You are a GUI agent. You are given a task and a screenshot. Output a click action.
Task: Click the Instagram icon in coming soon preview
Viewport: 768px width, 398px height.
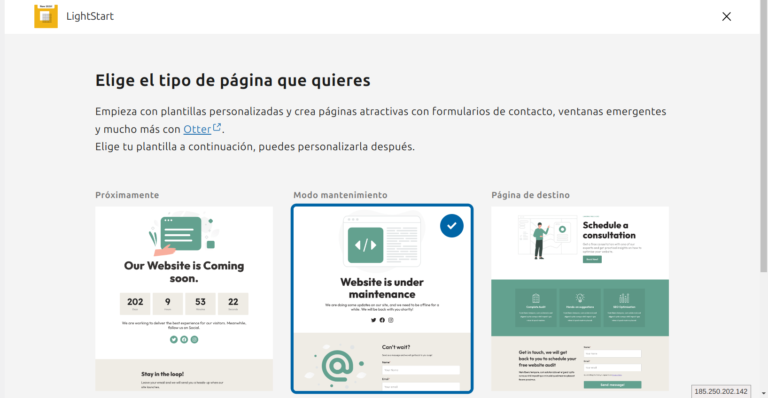click(x=194, y=339)
